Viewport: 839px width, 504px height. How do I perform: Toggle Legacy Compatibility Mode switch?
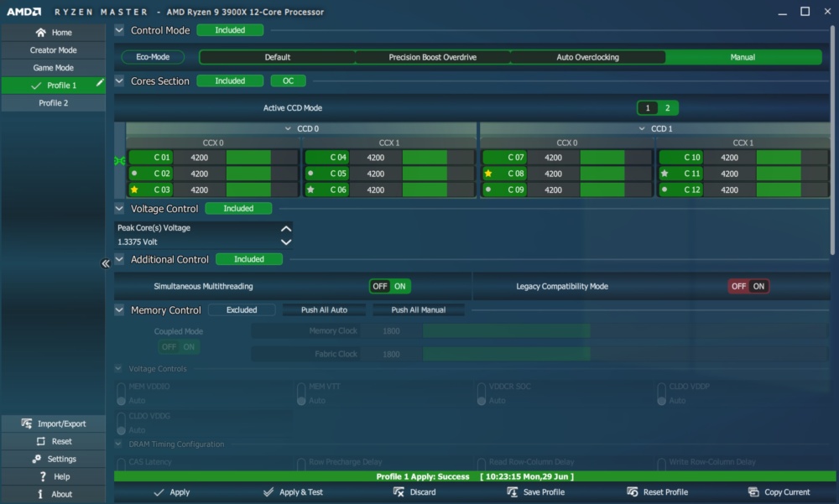click(748, 286)
